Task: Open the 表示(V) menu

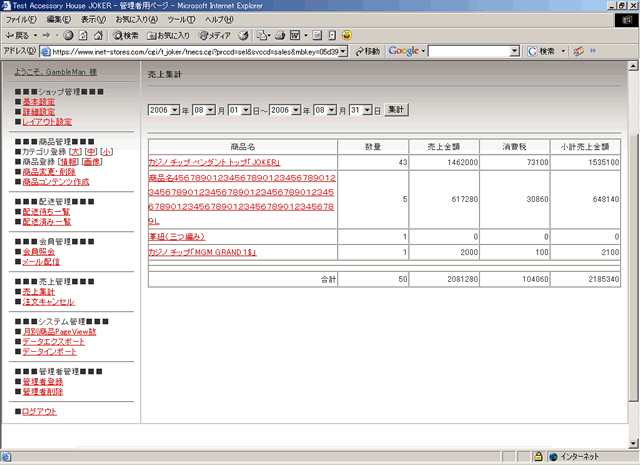Action: pos(95,20)
